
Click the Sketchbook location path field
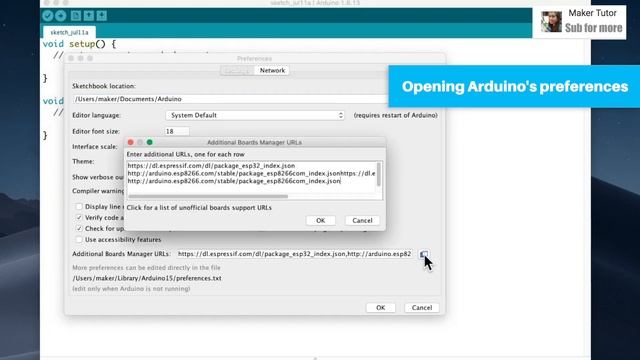tap(231, 99)
